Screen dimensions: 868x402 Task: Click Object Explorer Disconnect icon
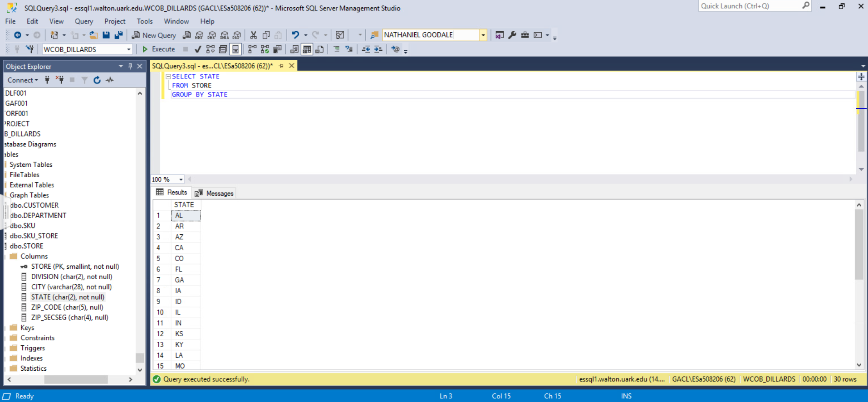(x=59, y=80)
